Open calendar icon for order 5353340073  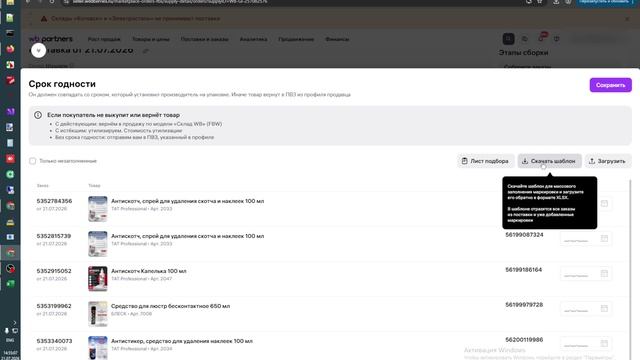tap(604, 344)
